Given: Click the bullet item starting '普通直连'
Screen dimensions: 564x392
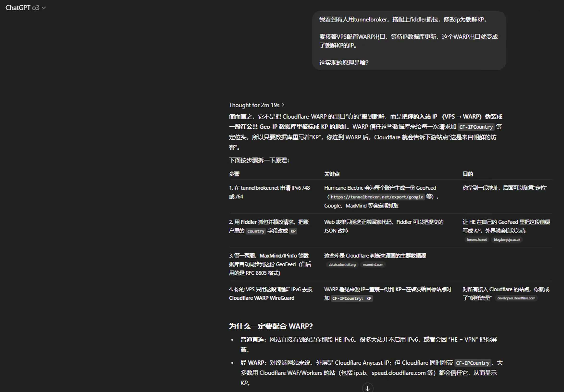Looking at the screenshot, I should (x=369, y=345).
